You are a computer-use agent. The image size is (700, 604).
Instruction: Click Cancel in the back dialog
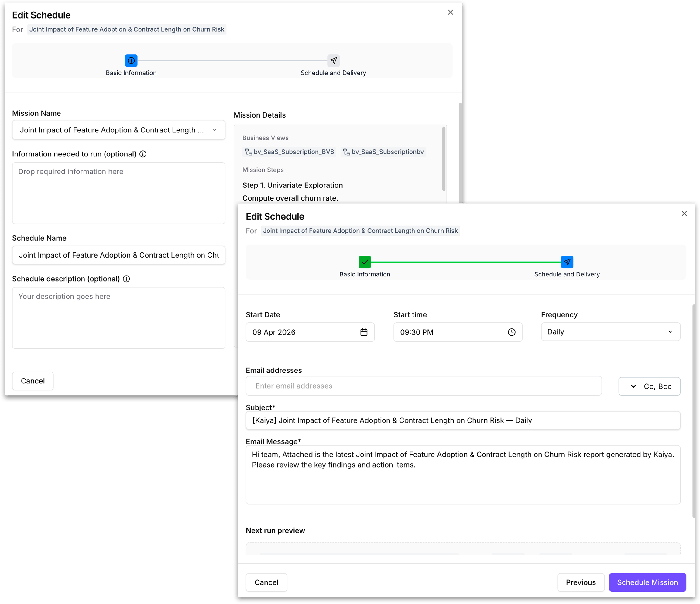33,381
